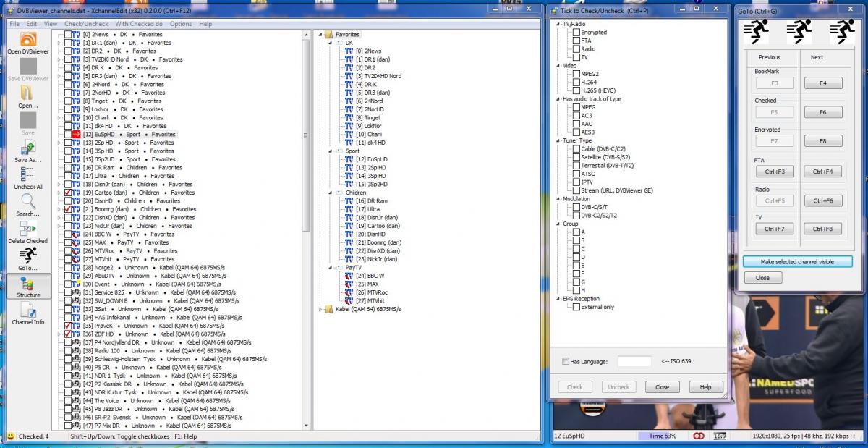Collapse the Favorites folder in tree
Screen dimensions: 868x448
319,35
